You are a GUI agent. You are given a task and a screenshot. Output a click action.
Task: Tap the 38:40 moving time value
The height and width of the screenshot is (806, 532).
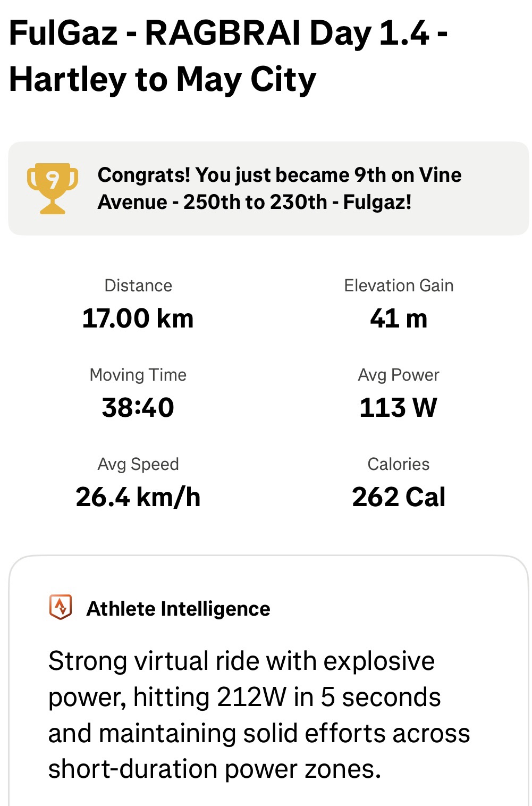(138, 408)
